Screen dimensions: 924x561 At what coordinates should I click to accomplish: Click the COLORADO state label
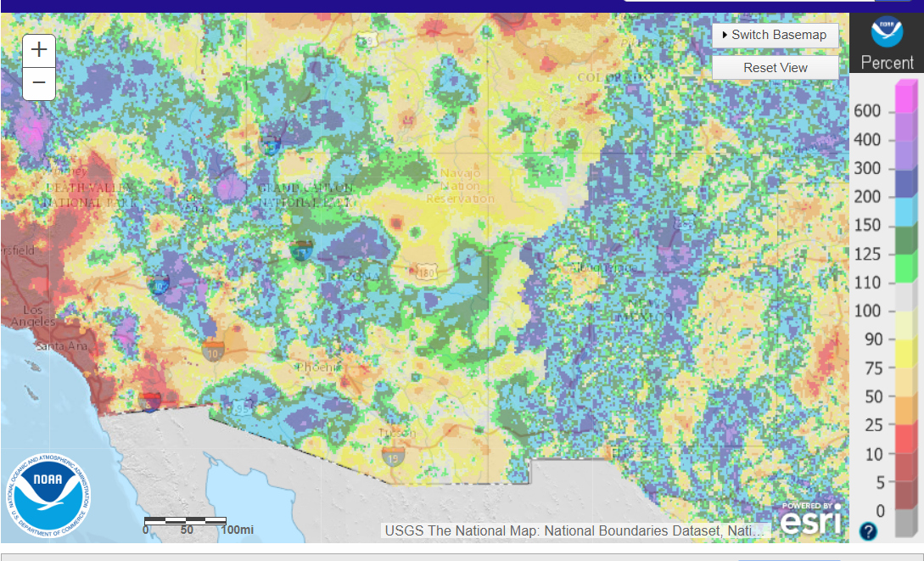pos(614,77)
